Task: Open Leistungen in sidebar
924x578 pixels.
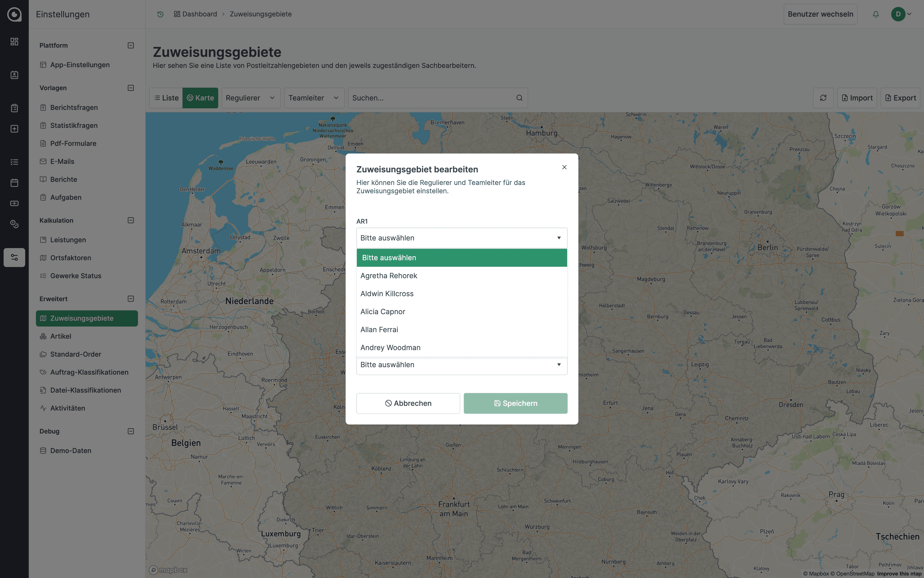Action: (87, 240)
